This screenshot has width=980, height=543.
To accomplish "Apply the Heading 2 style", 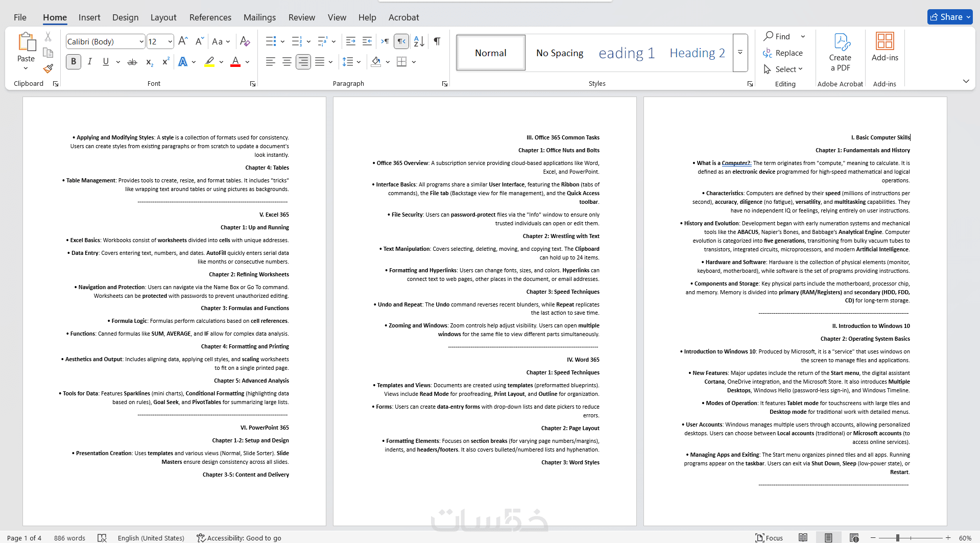I will pos(697,53).
